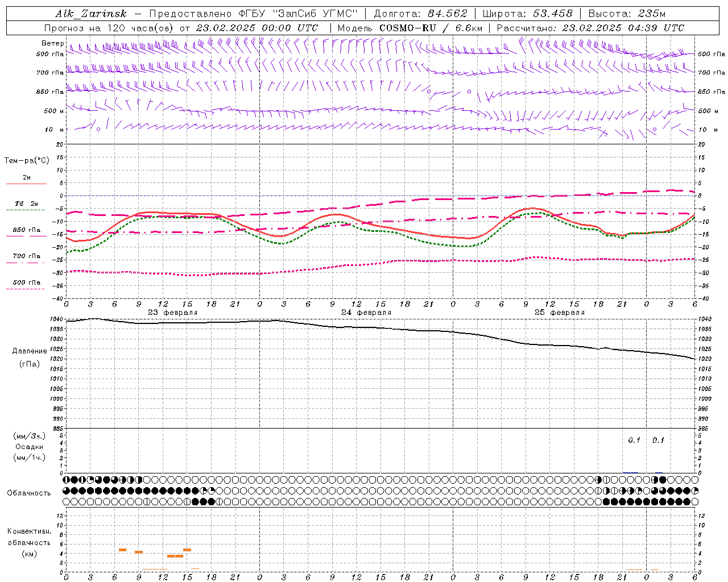The width and height of the screenshot is (728, 582).
Task: Click the Конвективн. convective cloud label
Action: click(29, 531)
